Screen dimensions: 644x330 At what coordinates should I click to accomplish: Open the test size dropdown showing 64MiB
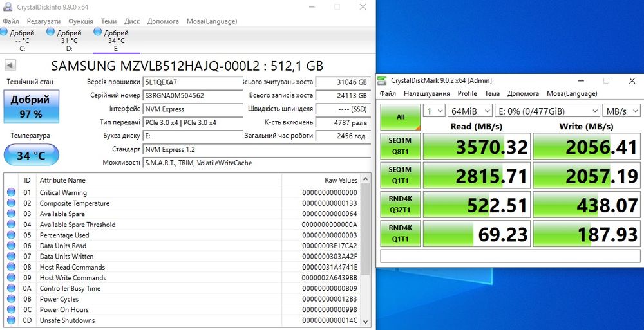click(470, 111)
